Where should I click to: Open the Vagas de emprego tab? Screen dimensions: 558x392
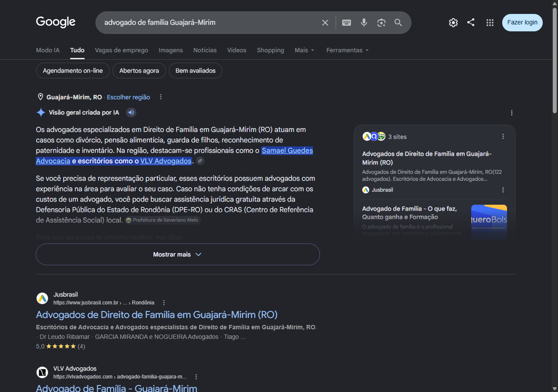122,50
